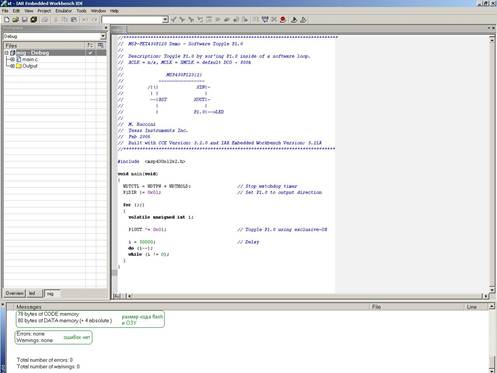This screenshot has width=497, height=373.
Task: Switch to the second workspace tab beside Overview
Action: coord(34,293)
